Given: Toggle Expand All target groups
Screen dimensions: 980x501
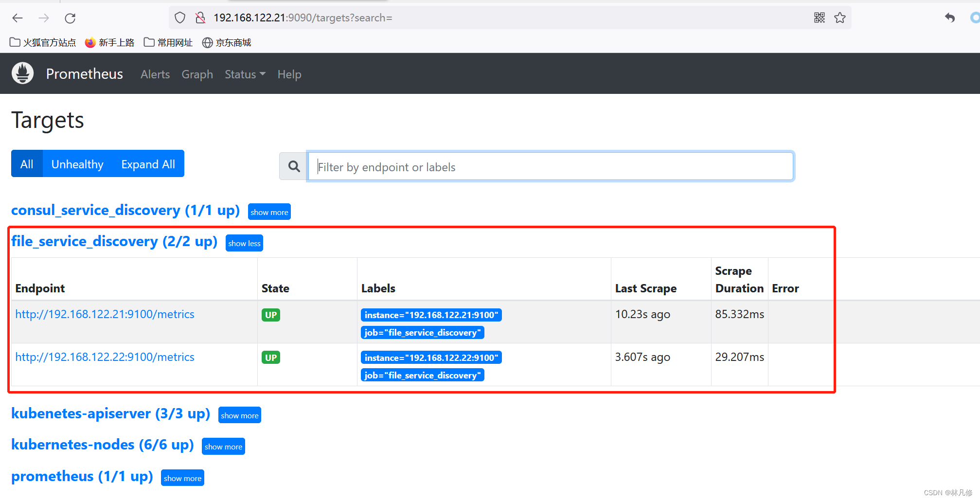Looking at the screenshot, I should tap(148, 164).
